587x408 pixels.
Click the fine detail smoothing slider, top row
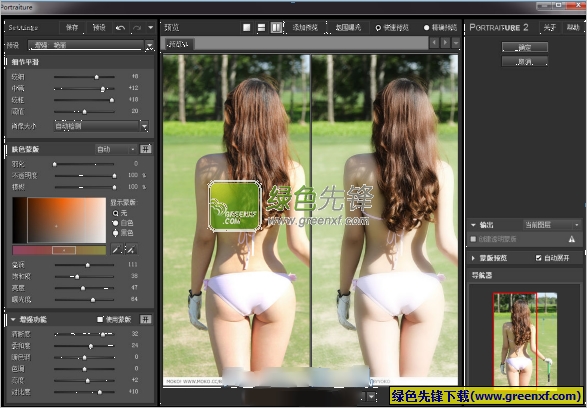click(x=84, y=77)
